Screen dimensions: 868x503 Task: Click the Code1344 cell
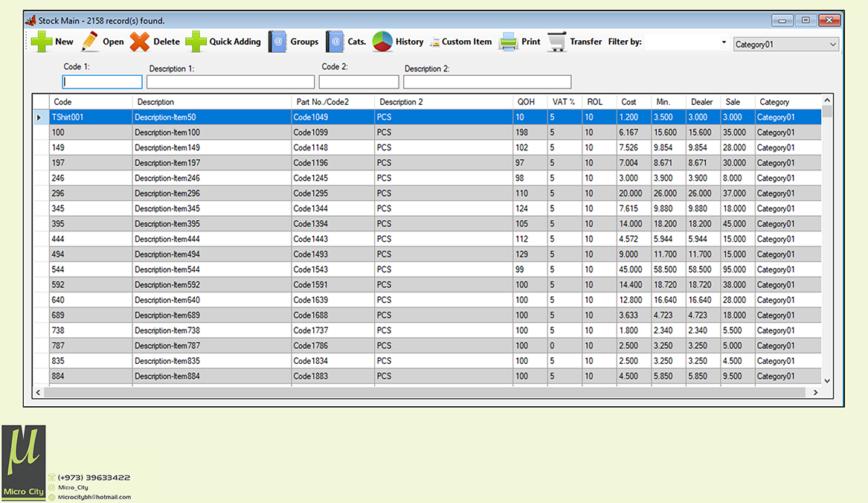332,209
